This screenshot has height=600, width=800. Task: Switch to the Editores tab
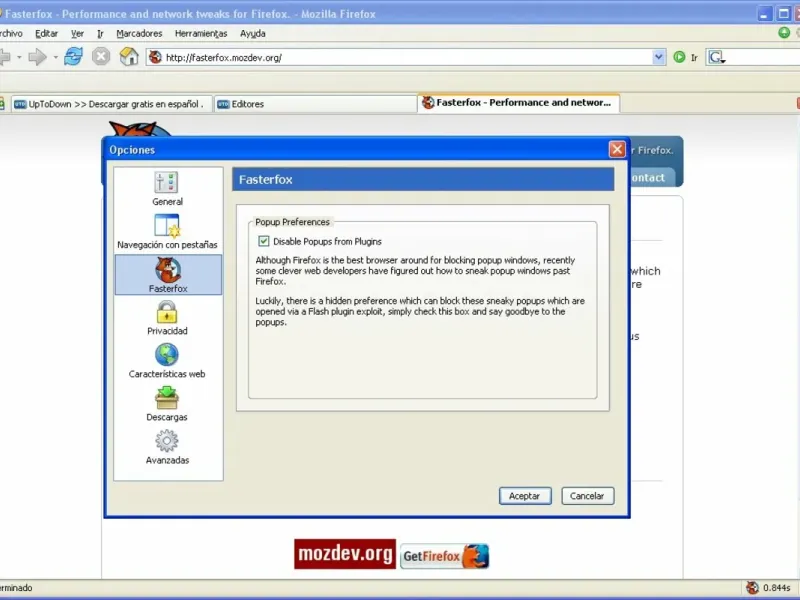coord(315,104)
